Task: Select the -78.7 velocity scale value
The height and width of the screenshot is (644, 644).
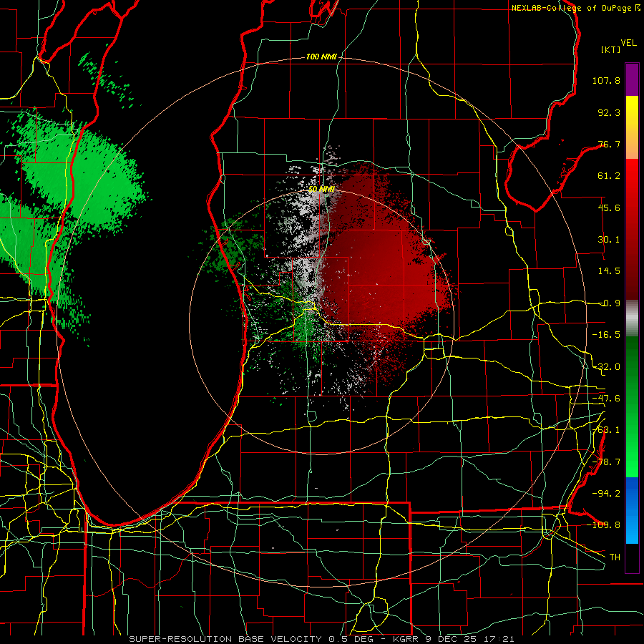Action: pyautogui.click(x=606, y=462)
